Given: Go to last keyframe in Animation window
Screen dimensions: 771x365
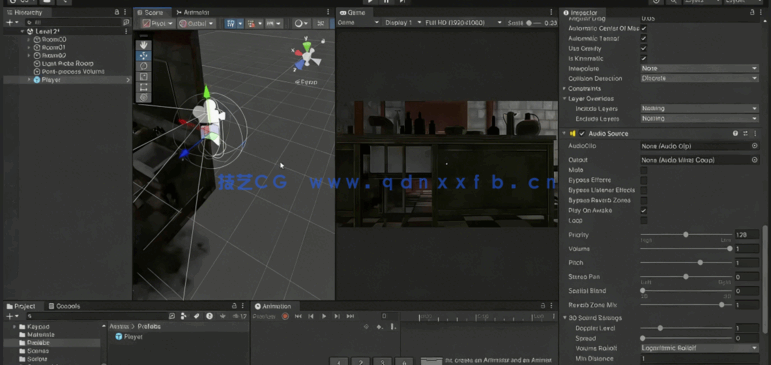Looking at the screenshot, I should [x=350, y=316].
